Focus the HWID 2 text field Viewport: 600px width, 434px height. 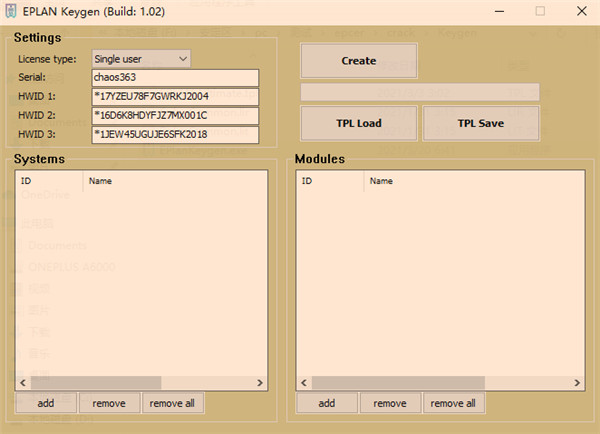point(175,116)
